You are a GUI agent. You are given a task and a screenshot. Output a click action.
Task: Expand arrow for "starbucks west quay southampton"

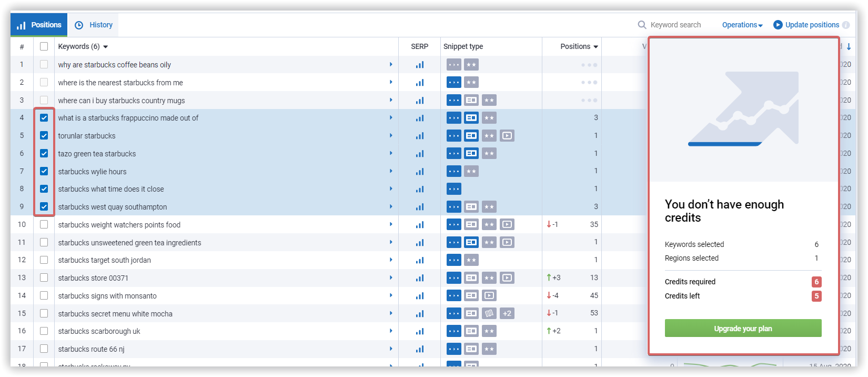tap(391, 206)
